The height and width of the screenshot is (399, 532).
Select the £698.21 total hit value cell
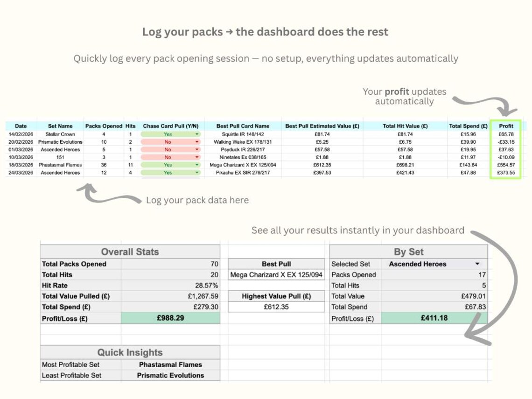[405, 165]
